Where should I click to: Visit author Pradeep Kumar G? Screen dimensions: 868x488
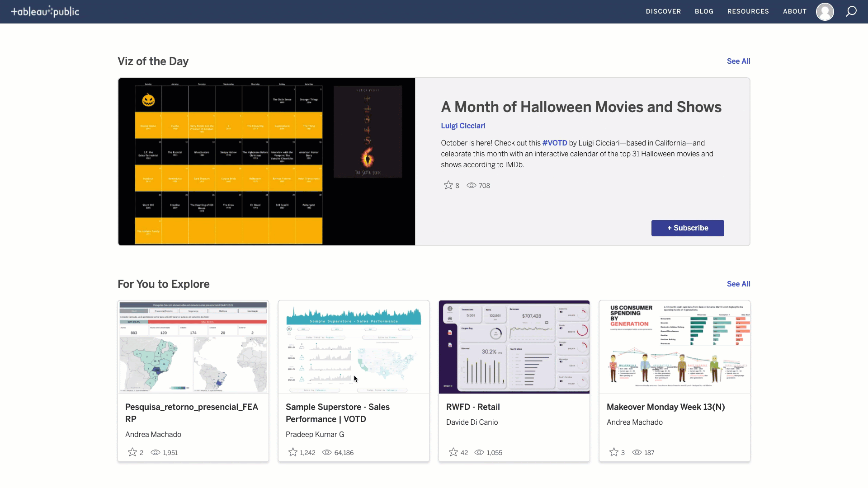(315, 434)
